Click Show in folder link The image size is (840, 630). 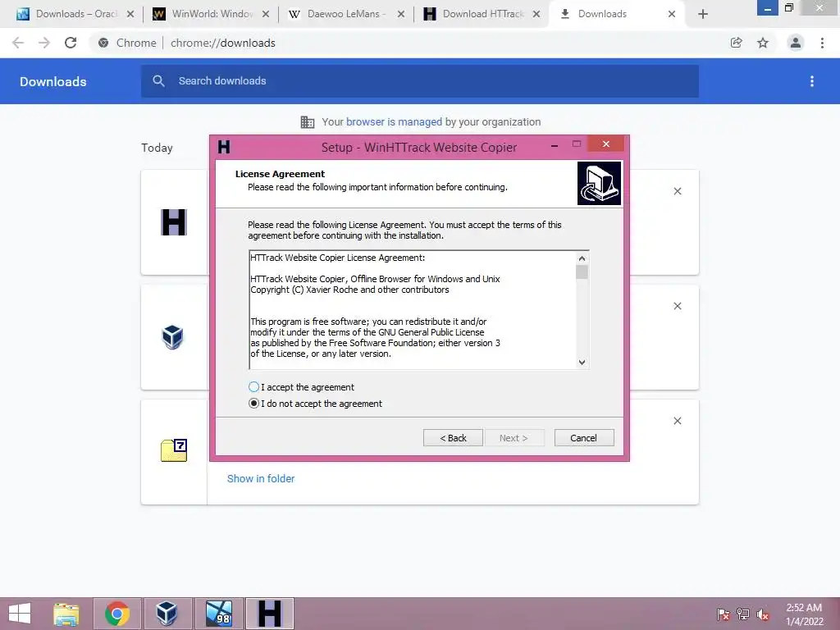[x=261, y=478]
